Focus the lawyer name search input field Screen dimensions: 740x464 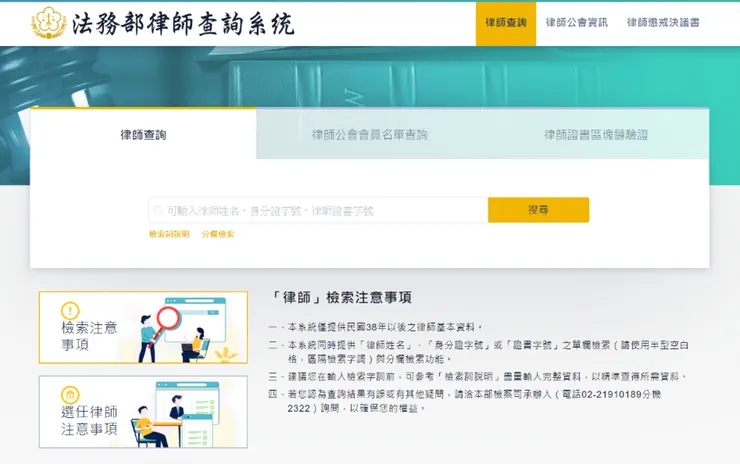(x=318, y=210)
